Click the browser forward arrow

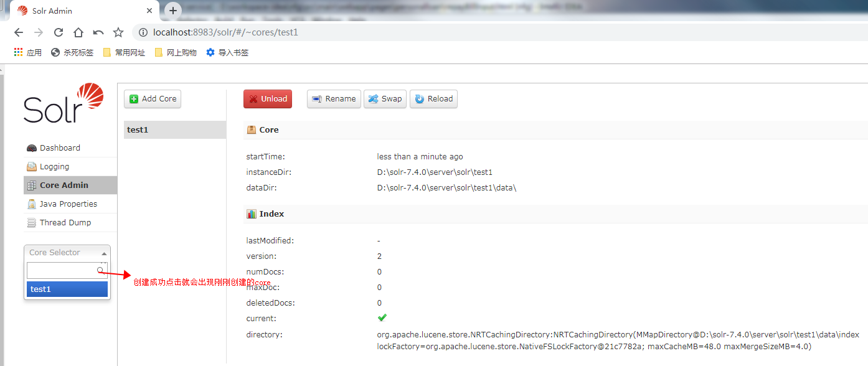(39, 32)
